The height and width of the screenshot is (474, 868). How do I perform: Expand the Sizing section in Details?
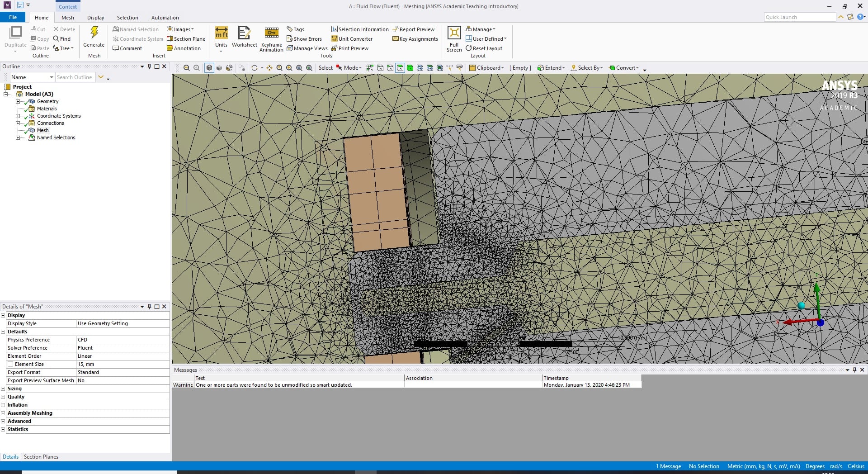pyautogui.click(x=3, y=389)
